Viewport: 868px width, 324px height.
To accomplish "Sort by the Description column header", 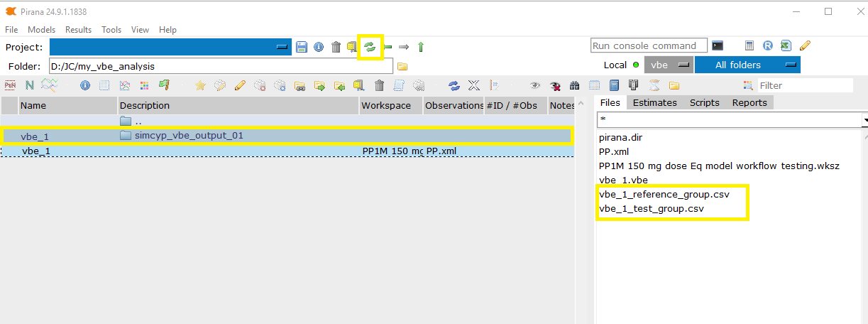I will (x=238, y=105).
